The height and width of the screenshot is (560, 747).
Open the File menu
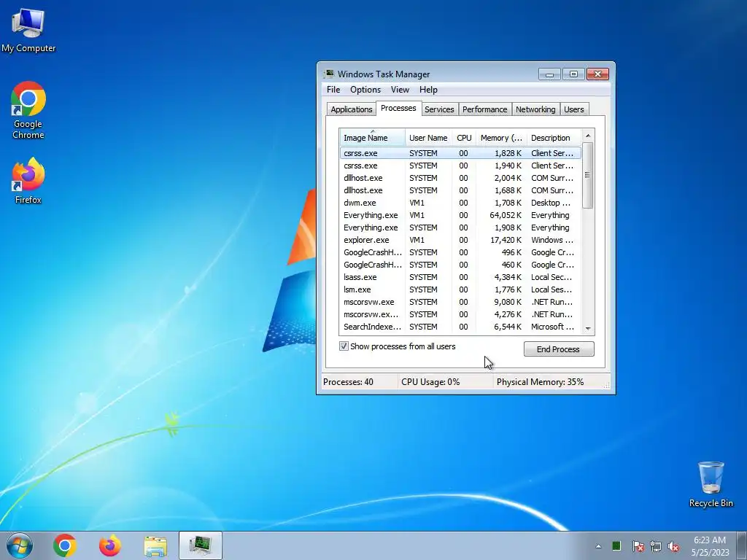[x=333, y=90]
